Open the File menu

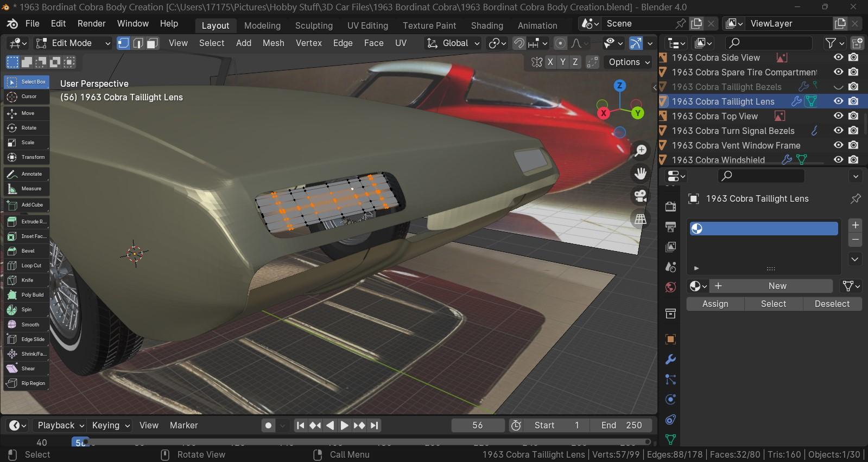(33, 24)
